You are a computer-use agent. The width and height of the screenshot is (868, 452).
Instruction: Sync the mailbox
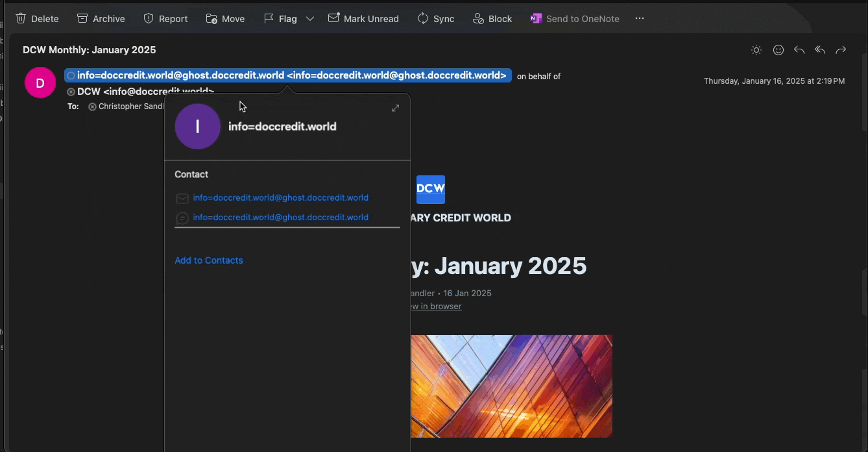[436, 19]
